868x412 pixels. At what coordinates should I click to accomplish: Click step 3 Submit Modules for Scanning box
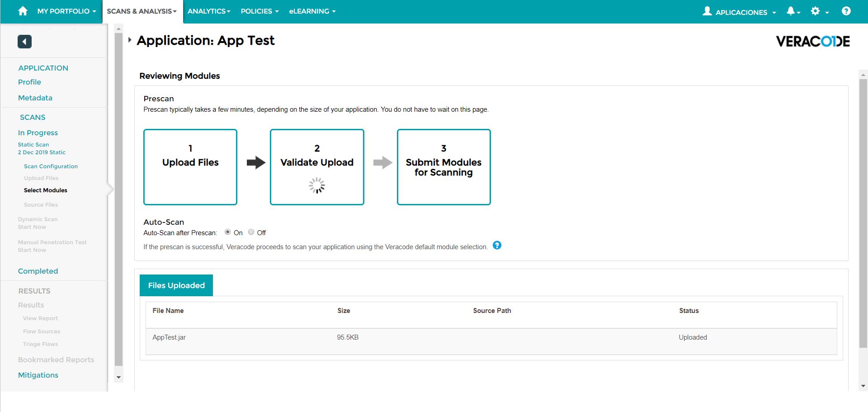pyautogui.click(x=444, y=167)
